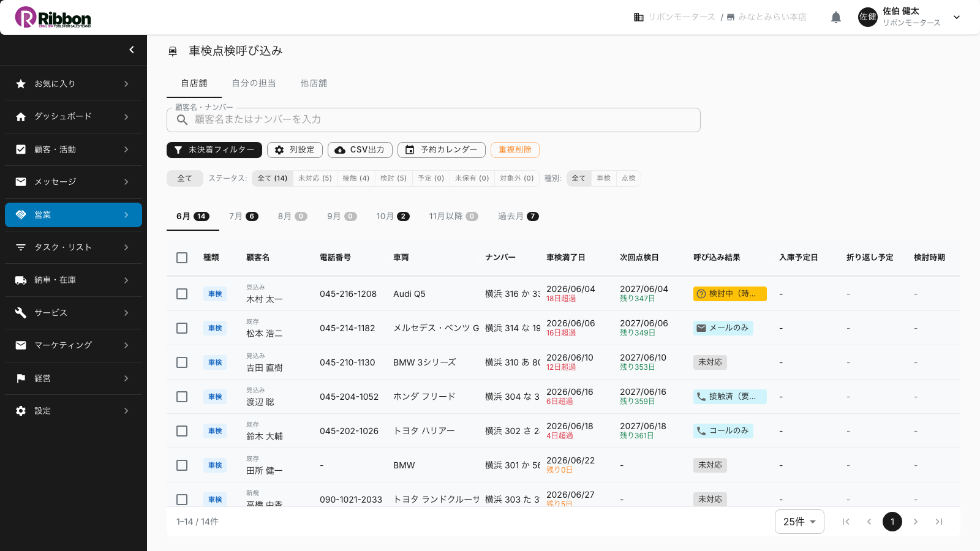Click the checkbox icon beside 顧客・活動
Viewport: 980px width, 551px height.
[x=21, y=149]
